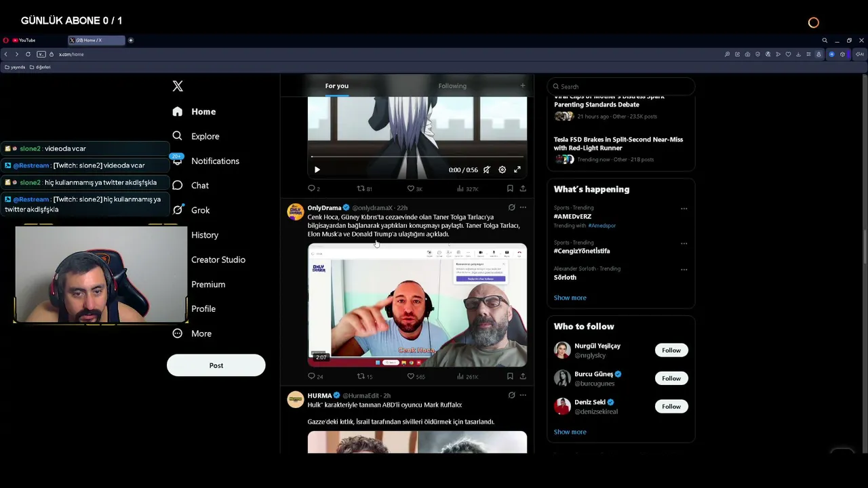This screenshot has height=488, width=868.
Task: Open more options for Sörloth trend
Action: pos(684,270)
